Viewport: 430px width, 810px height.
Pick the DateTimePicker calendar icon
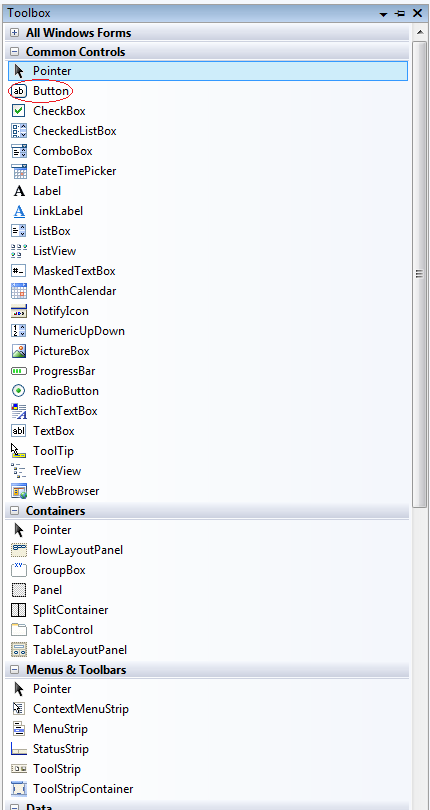tap(19, 171)
